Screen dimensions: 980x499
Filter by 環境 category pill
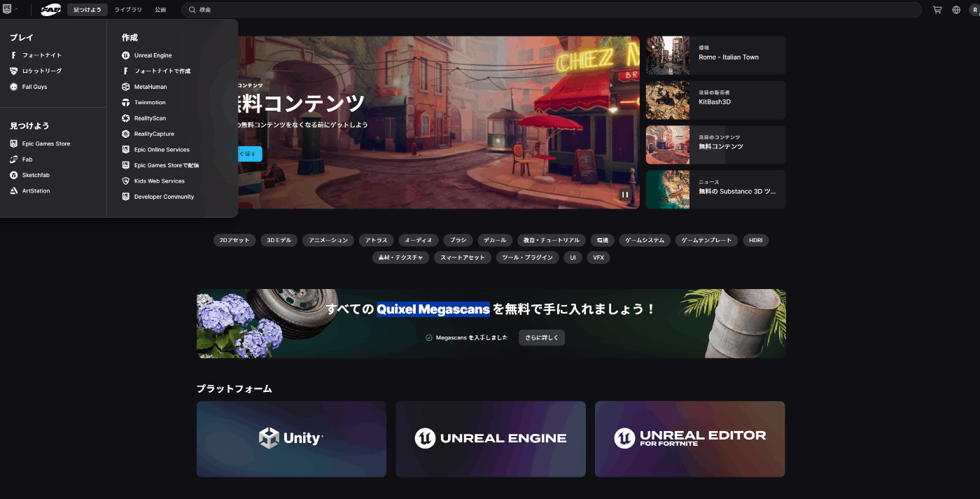click(602, 240)
